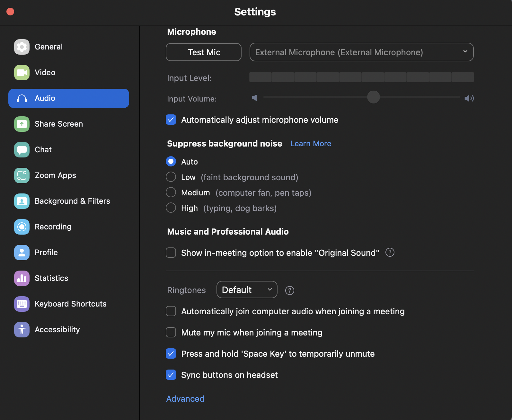Viewport: 512px width, 420px height.
Task: Select the Chat bubble icon
Action: [22, 150]
